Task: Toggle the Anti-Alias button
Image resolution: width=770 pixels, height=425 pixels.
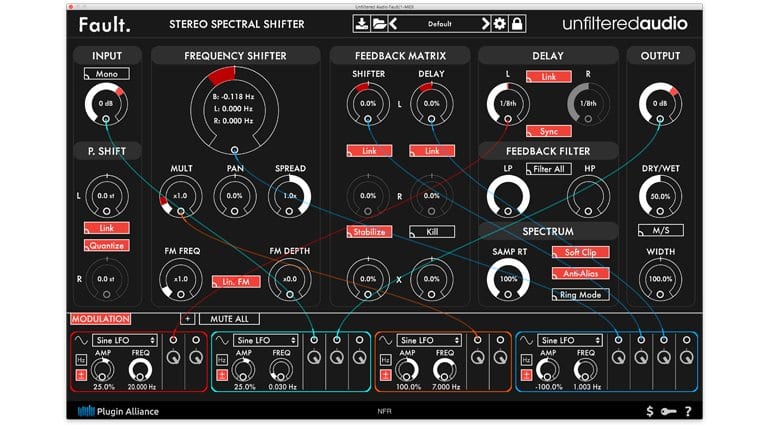Action: 580,273
